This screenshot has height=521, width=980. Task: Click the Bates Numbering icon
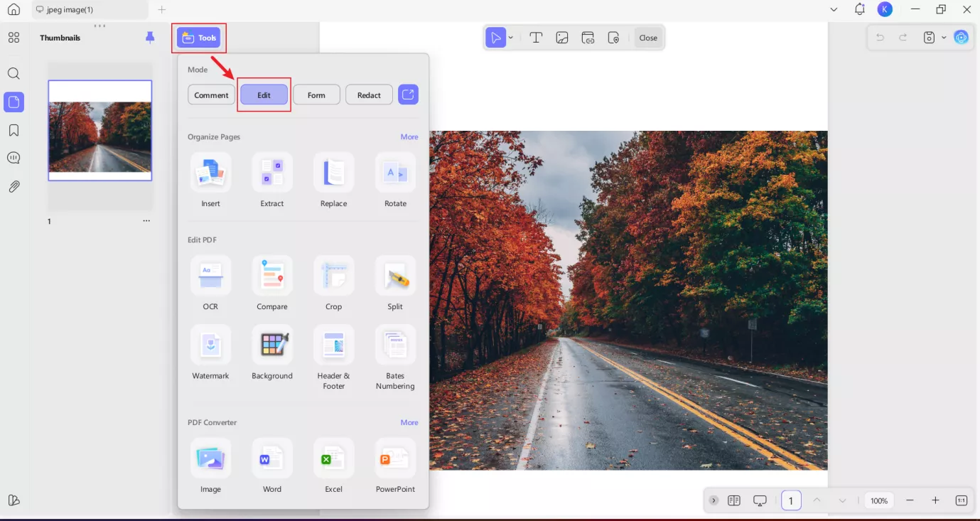pyautogui.click(x=395, y=345)
